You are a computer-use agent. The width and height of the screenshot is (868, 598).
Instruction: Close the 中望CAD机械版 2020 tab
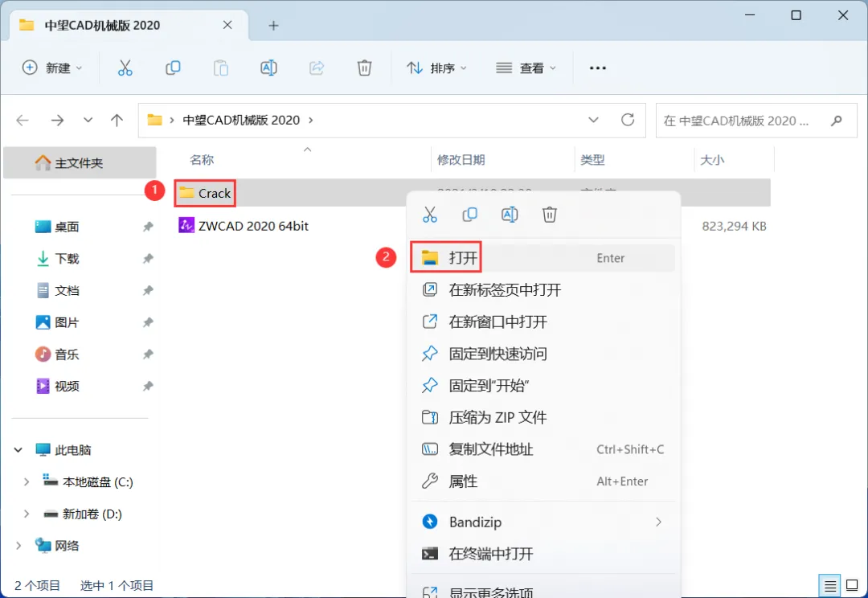tap(227, 25)
